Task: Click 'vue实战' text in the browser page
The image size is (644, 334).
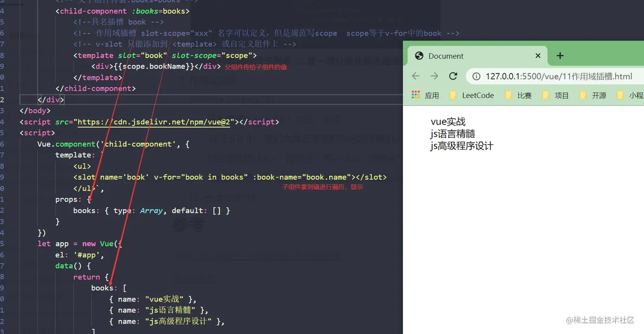Action: (448, 122)
